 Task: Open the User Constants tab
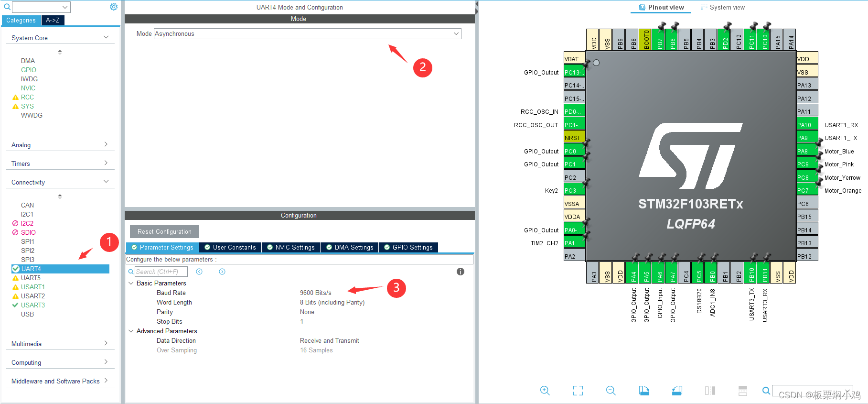[230, 247]
